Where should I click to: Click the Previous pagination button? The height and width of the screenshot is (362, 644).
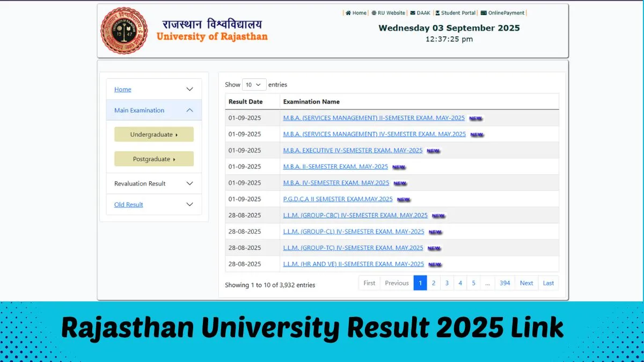click(x=397, y=283)
